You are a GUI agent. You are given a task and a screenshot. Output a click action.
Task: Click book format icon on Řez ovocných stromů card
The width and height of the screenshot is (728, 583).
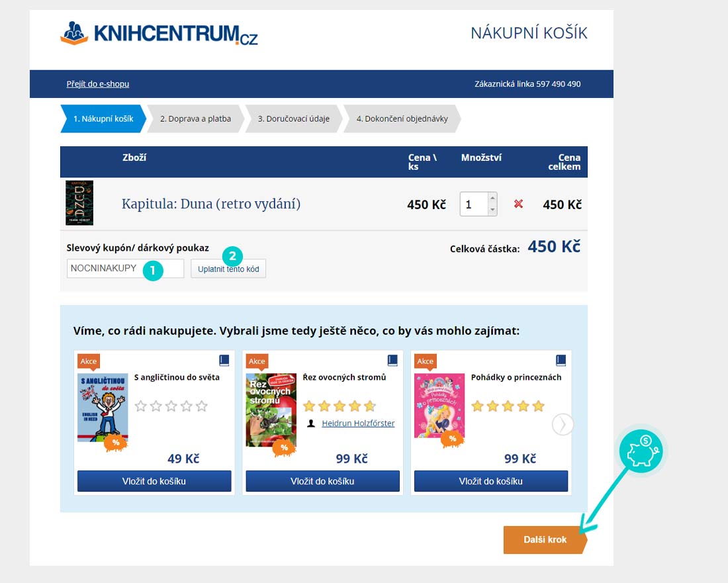point(392,360)
